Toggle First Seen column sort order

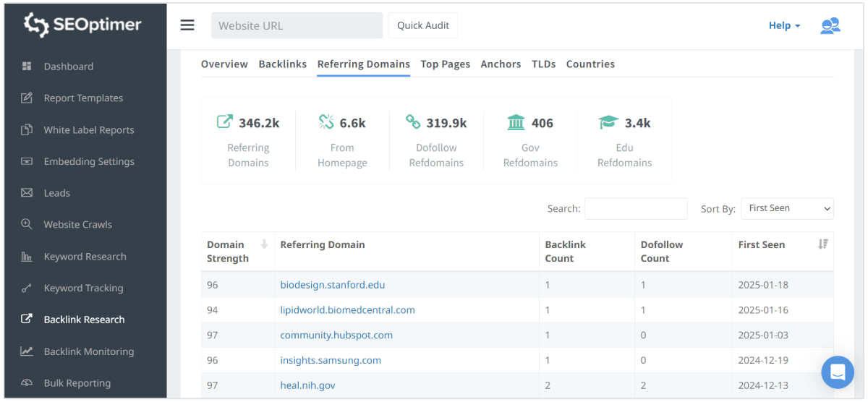click(822, 244)
